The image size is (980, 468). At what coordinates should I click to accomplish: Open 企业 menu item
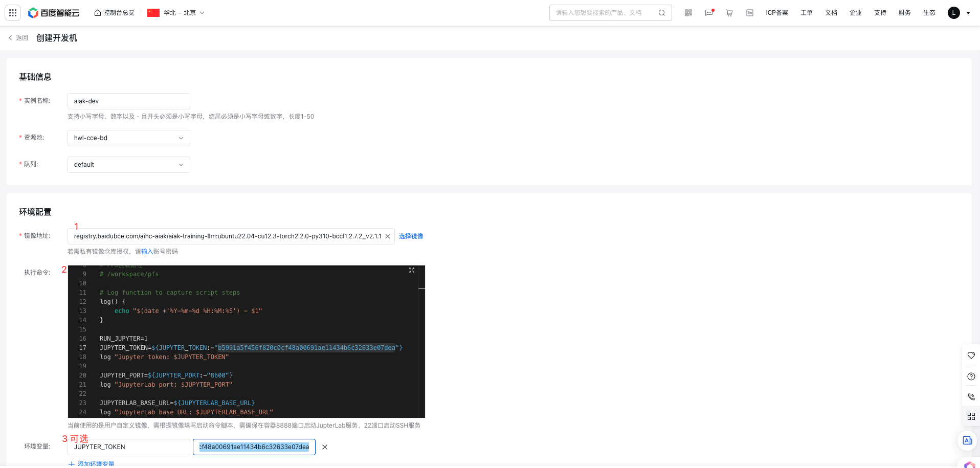pos(856,13)
